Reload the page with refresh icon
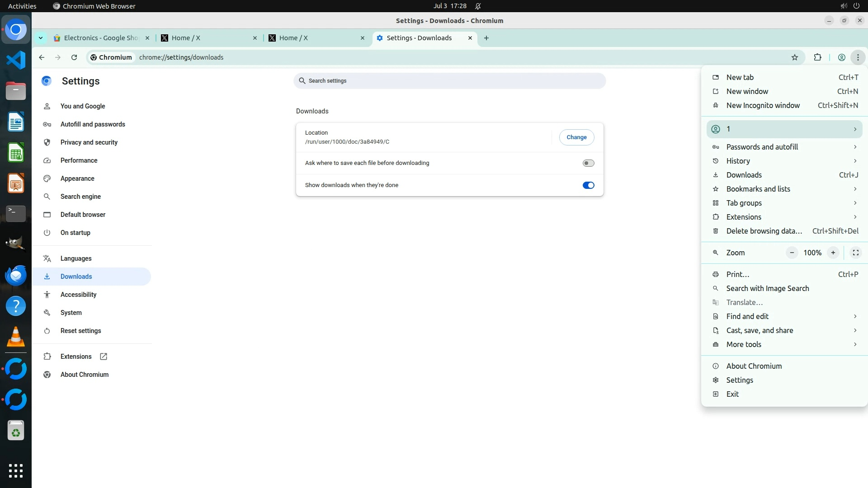The height and width of the screenshot is (488, 868). pos(74,57)
